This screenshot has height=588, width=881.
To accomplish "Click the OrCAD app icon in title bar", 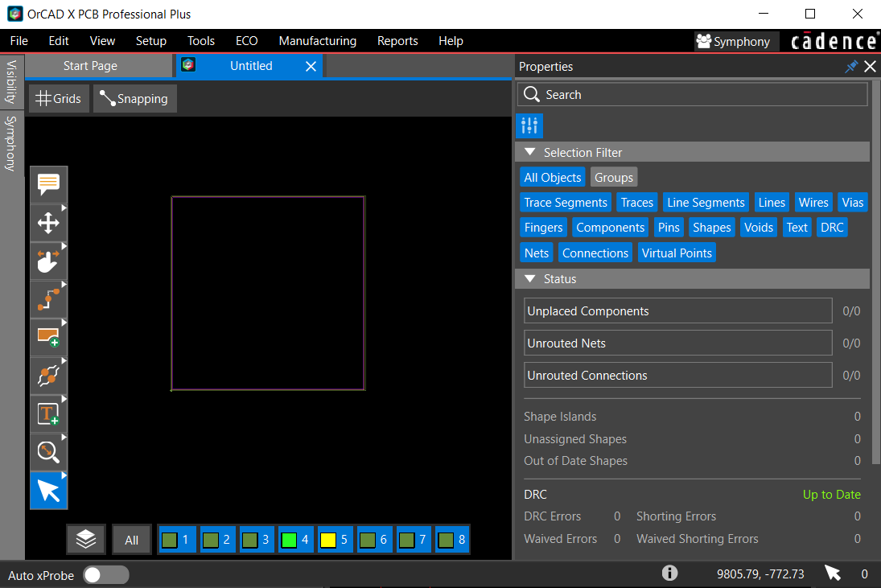I will [15, 14].
